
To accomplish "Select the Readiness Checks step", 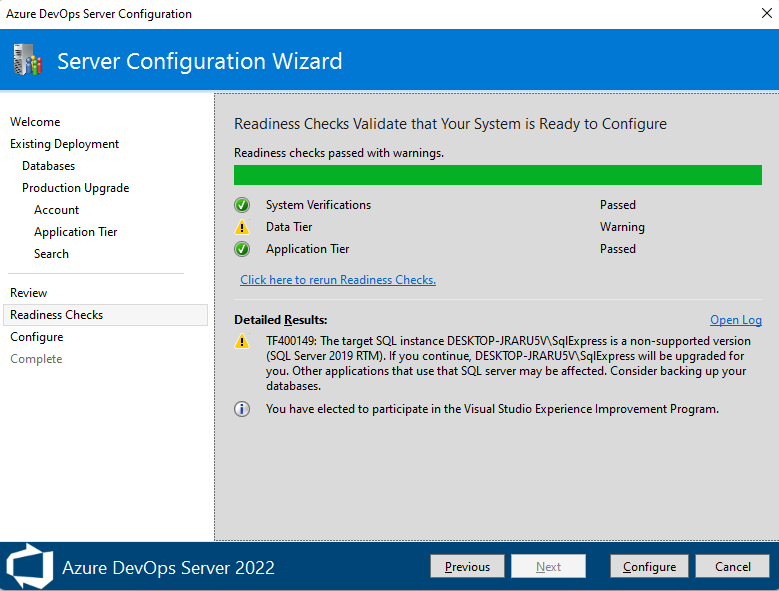I will pos(105,315).
